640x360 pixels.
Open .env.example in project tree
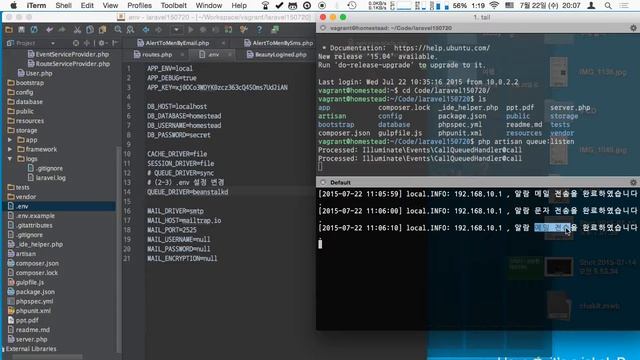pyautogui.click(x=31, y=216)
